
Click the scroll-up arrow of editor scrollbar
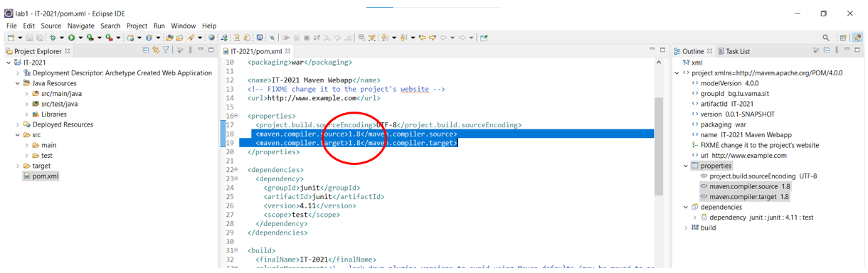point(659,63)
